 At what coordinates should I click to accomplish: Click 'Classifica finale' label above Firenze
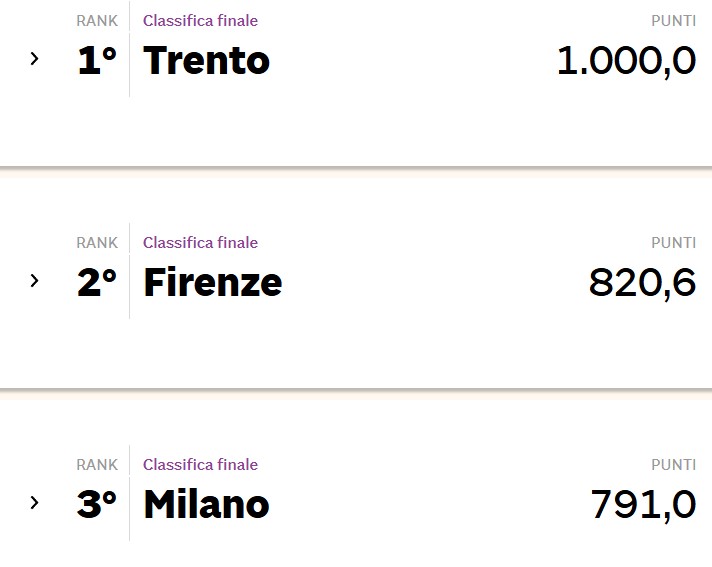click(200, 242)
